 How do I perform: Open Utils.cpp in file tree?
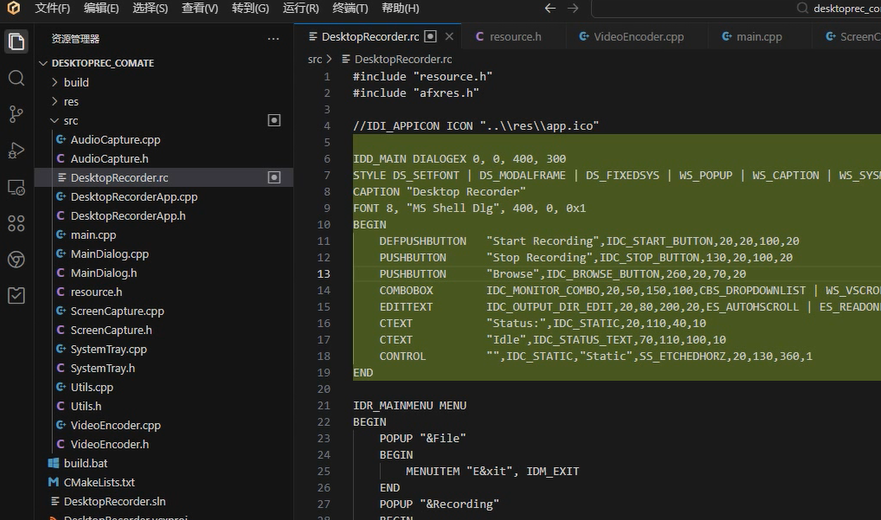click(163, 387)
